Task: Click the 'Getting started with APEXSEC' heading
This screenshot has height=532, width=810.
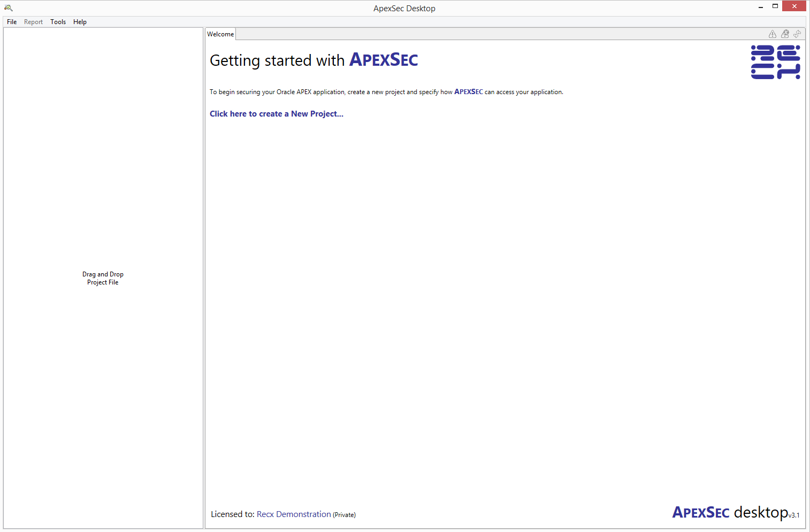Action: click(314, 60)
